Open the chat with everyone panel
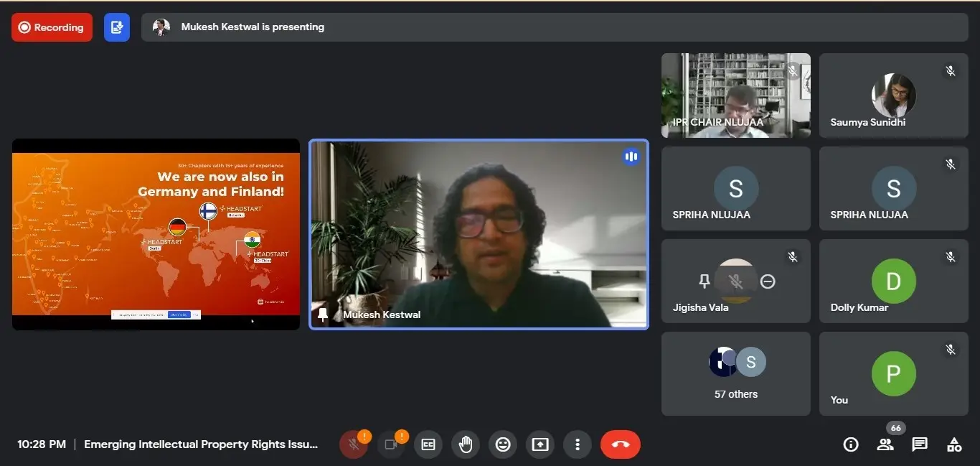 pyautogui.click(x=920, y=444)
